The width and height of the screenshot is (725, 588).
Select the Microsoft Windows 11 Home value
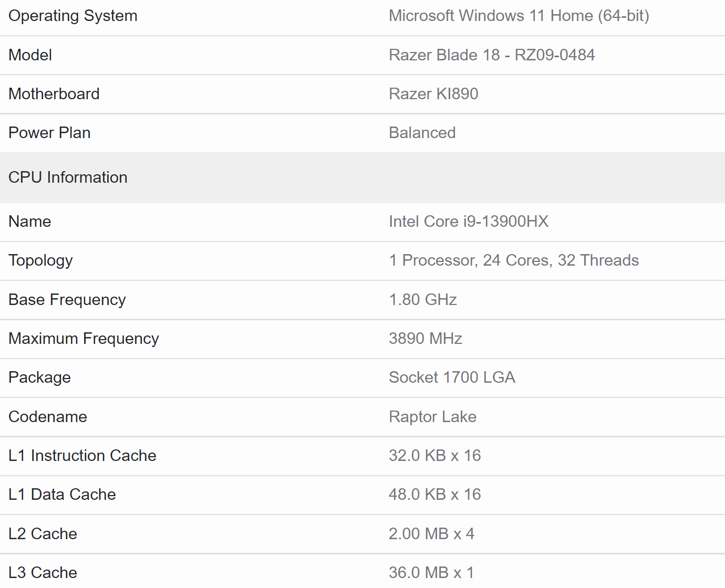[x=519, y=16]
